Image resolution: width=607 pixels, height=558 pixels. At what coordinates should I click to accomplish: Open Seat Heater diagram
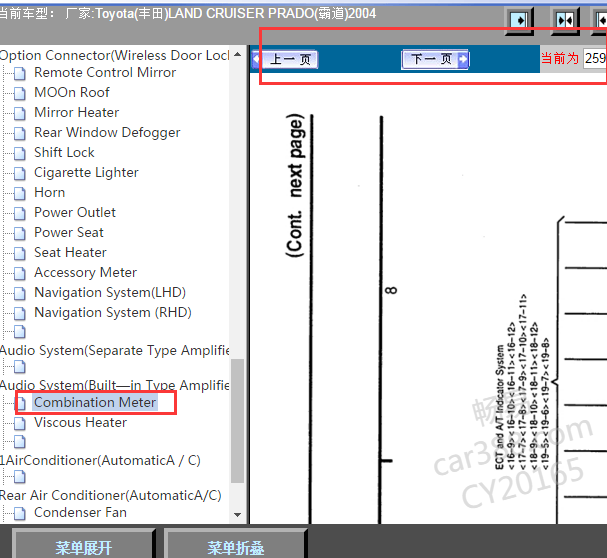(x=70, y=252)
